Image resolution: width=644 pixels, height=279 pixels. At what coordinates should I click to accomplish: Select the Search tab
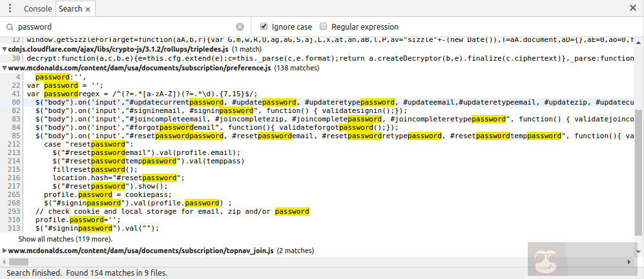[70, 9]
